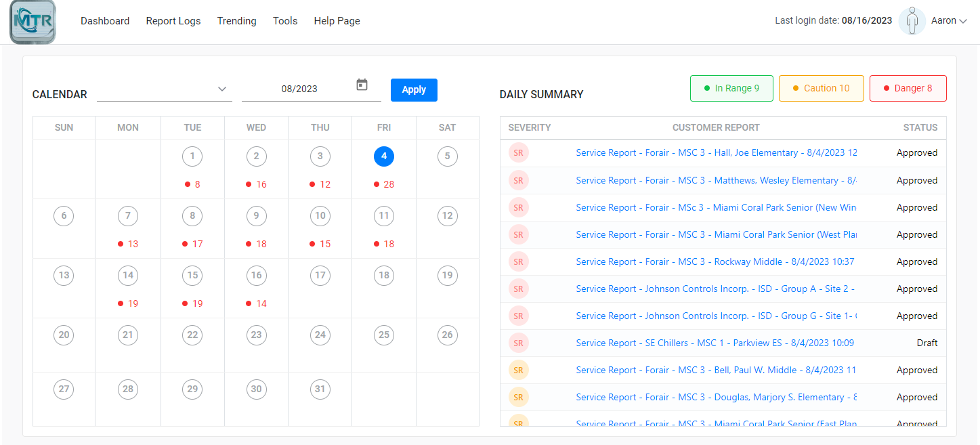
Task: Select the Draft status for Parkview ES report
Action: point(926,343)
